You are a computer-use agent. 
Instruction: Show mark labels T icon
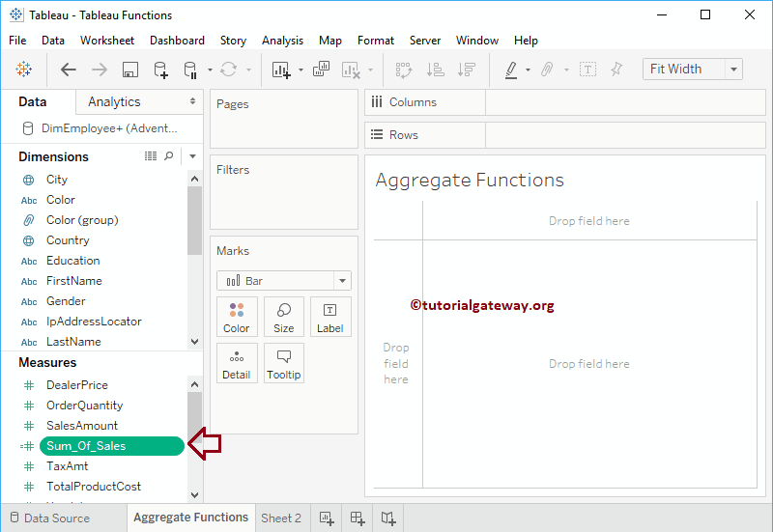587,70
